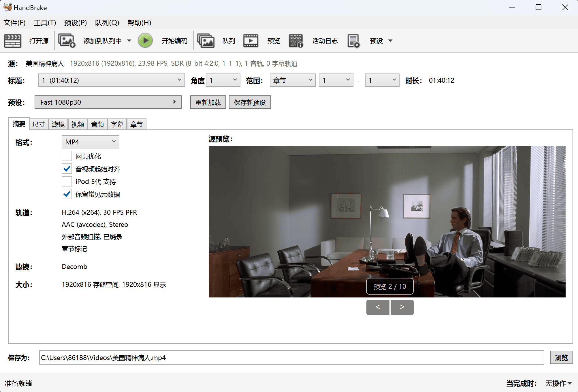Image resolution: width=578 pixels, height=392 pixels.
Task: Open the Queue pictures icon
Action: 206,41
